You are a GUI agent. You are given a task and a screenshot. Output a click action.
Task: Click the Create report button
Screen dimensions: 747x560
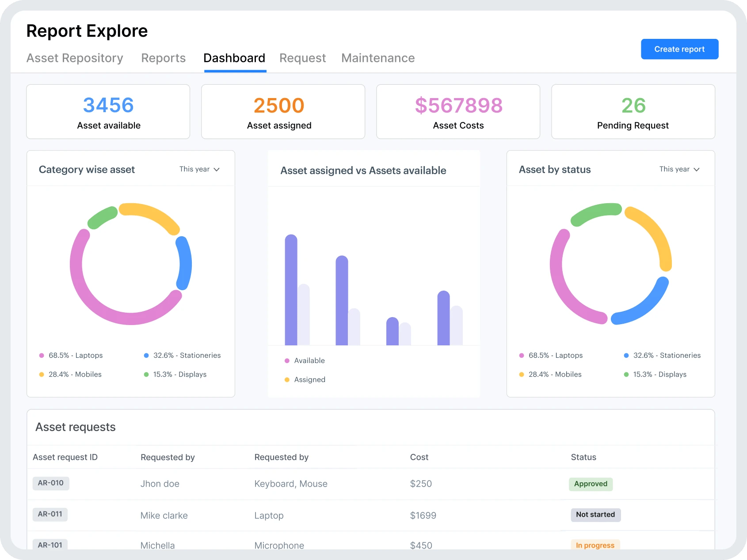(679, 49)
